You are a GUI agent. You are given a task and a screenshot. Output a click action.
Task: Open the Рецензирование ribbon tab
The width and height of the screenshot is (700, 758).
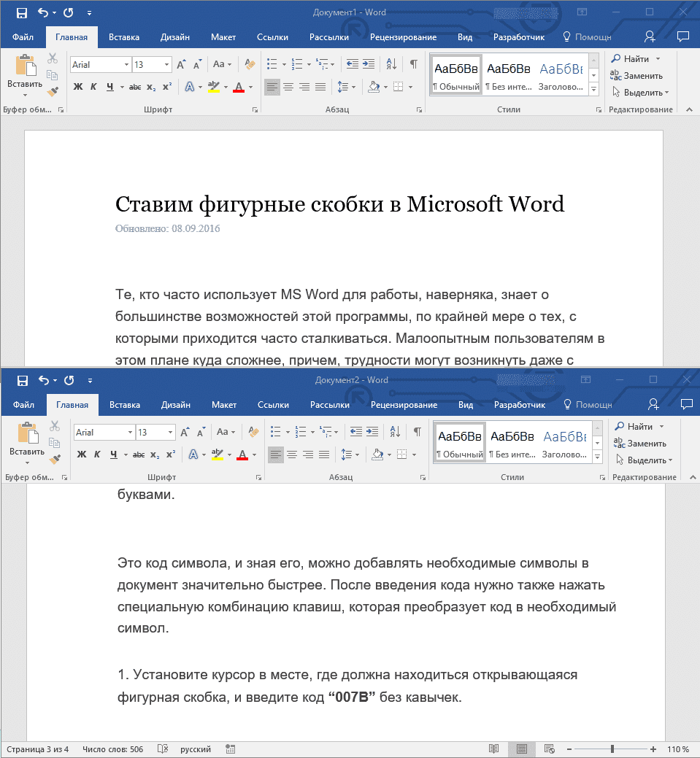click(404, 36)
